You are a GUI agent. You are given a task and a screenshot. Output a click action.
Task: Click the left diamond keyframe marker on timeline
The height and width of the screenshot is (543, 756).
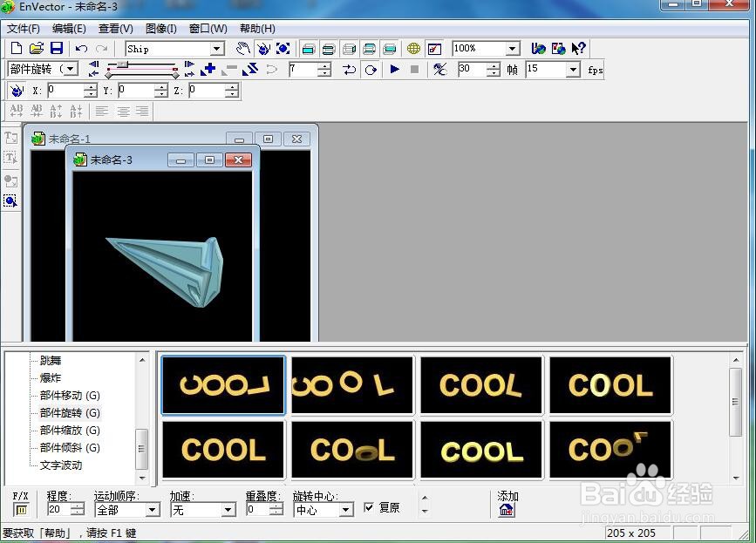point(109,75)
